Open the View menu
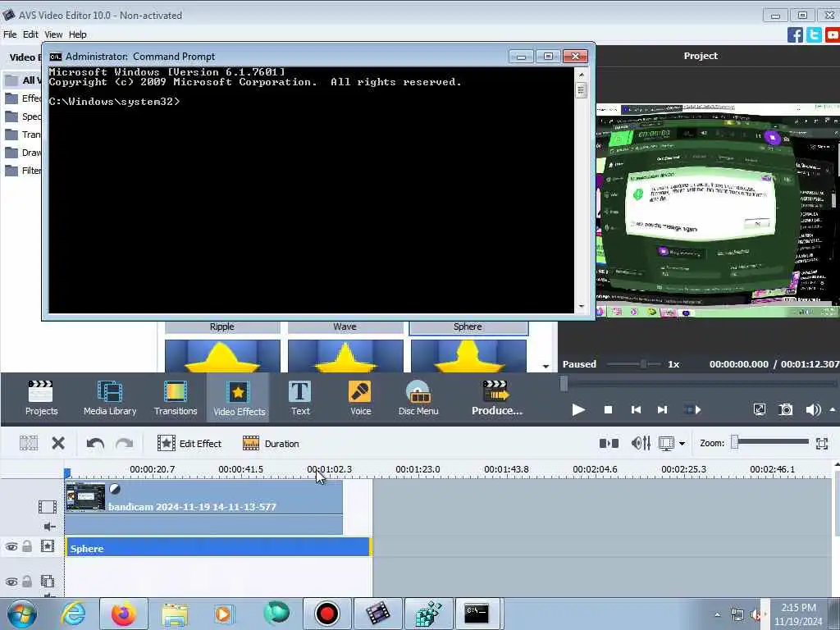 [x=53, y=34]
